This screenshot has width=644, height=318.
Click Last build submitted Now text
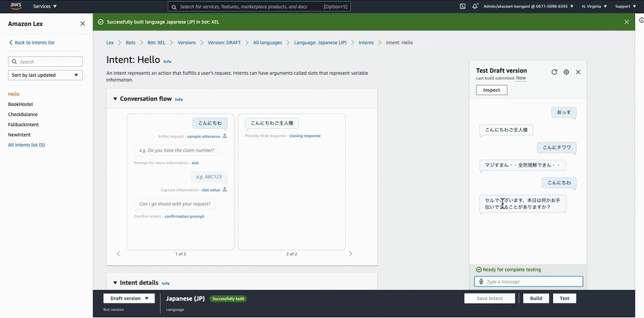(501, 78)
